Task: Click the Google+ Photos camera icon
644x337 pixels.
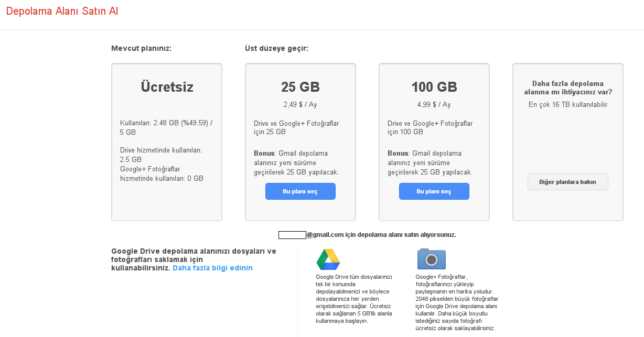Action: (x=431, y=259)
